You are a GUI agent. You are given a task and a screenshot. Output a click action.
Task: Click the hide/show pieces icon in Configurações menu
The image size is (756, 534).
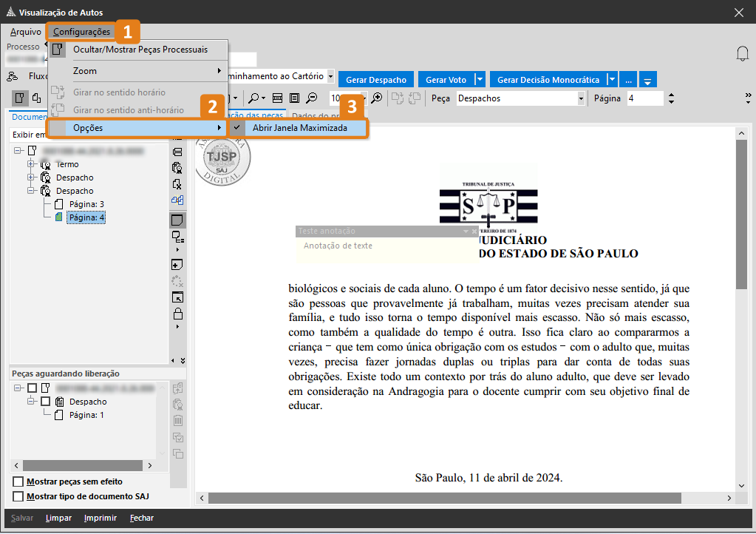pos(58,50)
